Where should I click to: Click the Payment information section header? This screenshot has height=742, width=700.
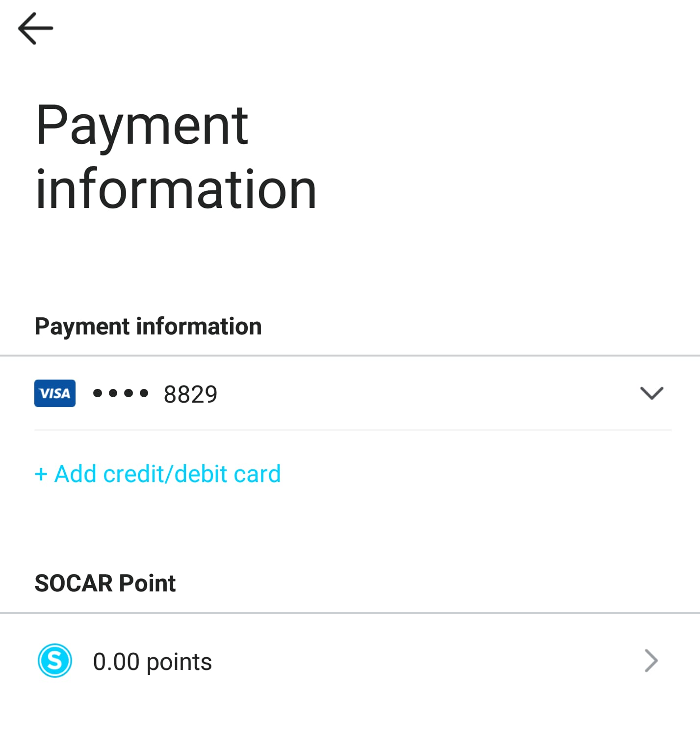[148, 327]
